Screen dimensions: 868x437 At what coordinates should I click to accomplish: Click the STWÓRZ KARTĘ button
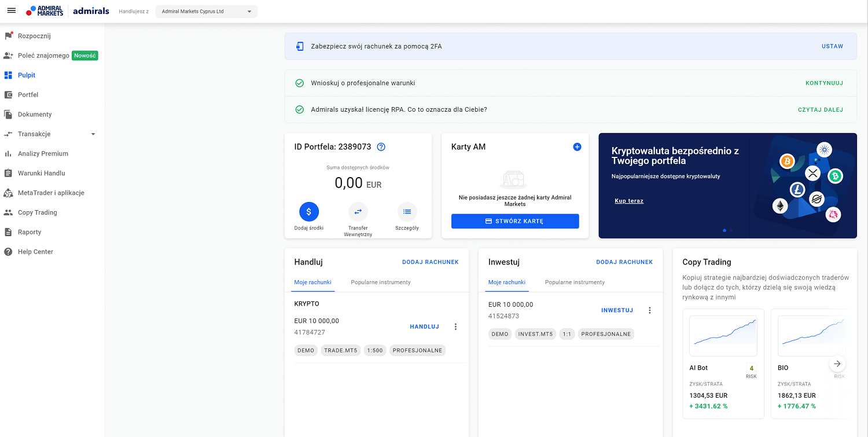[515, 221]
